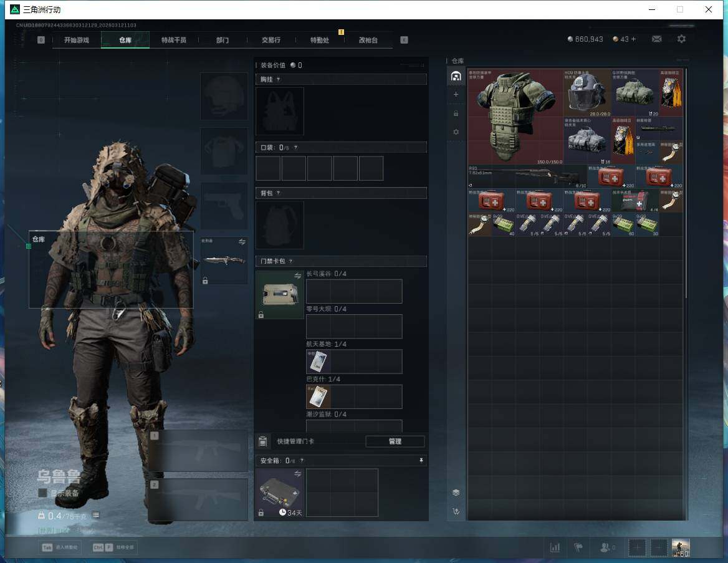Switch to the 特战干员 tab
Image resolution: width=728 pixels, height=563 pixels.
tap(174, 40)
